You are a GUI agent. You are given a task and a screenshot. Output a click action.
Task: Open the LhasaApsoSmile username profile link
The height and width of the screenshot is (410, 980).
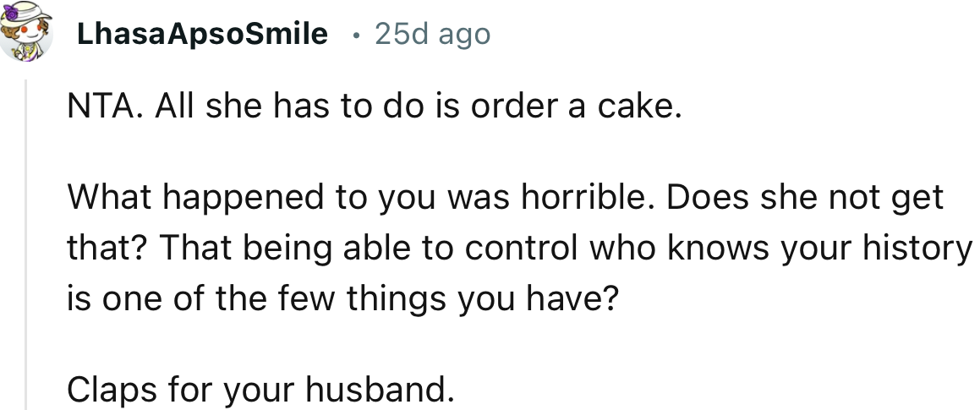click(x=201, y=34)
